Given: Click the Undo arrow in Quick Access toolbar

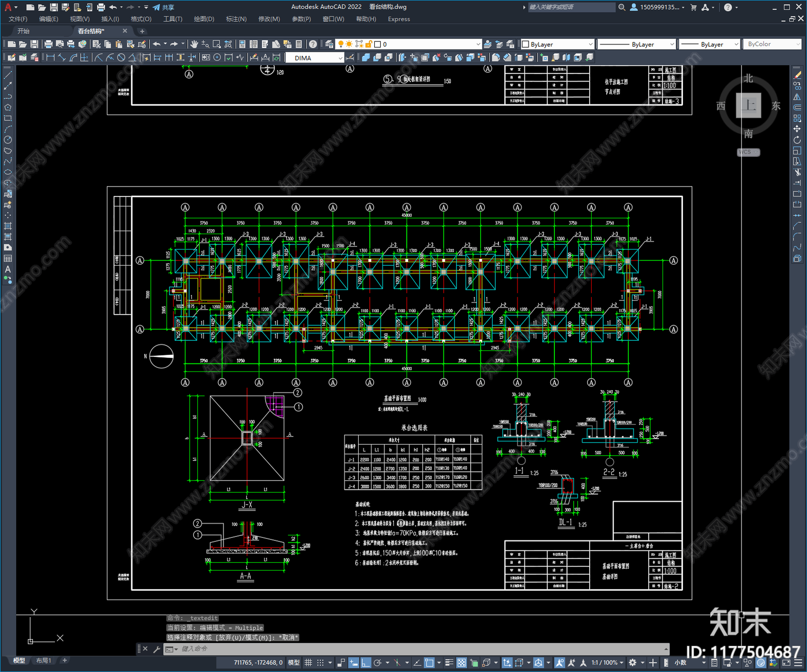Looking at the screenshot, I should [113, 7].
